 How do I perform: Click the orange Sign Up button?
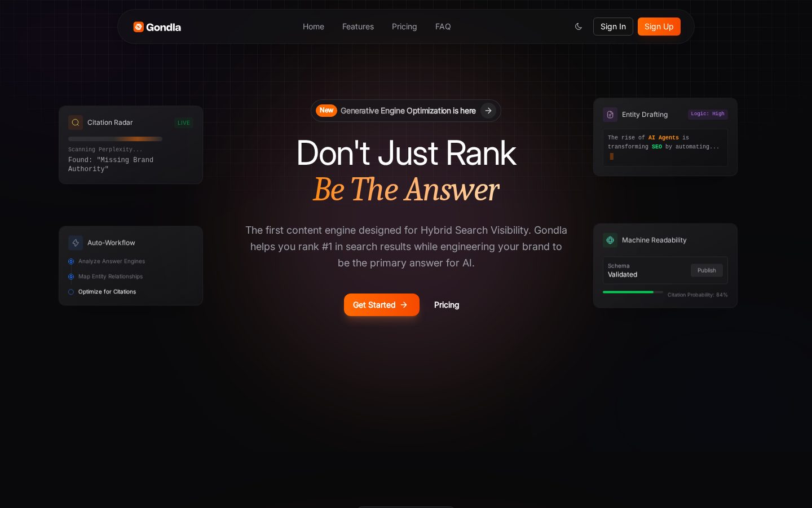pyautogui.click(x=659, y=27)
